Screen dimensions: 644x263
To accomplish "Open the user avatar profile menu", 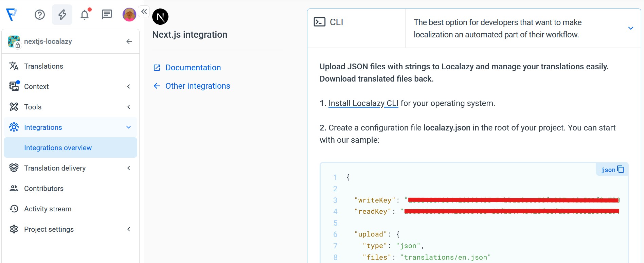I will point(129,15).
